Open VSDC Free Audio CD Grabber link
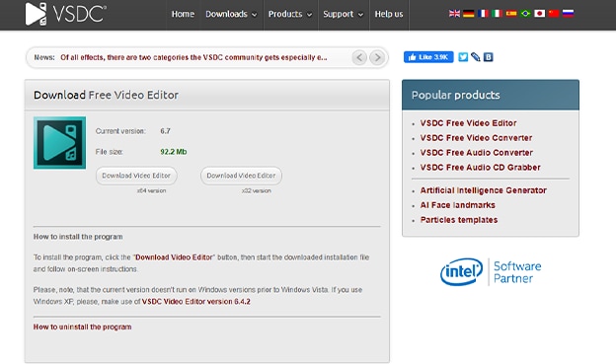The image size is (616, 364). pos(481,168)
